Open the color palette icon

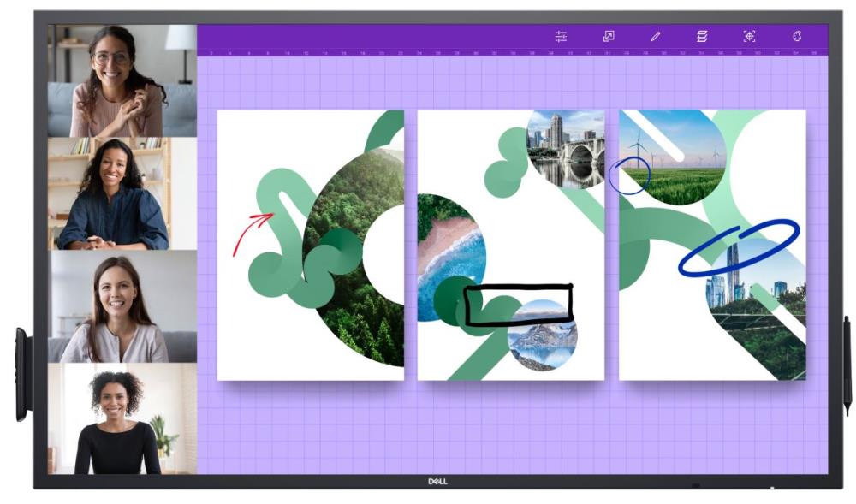(x=796, y=37)
